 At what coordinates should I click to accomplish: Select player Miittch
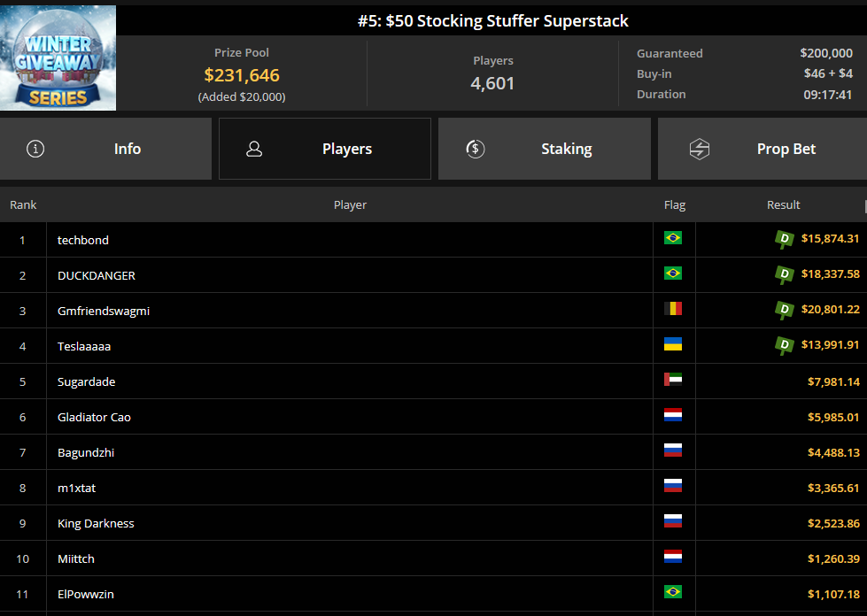[x=76, y=558]
